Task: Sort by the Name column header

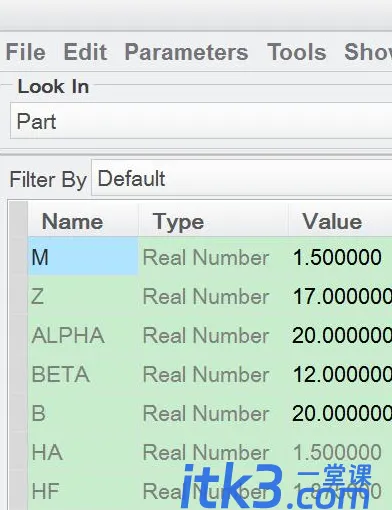Action: click(83, 221)
